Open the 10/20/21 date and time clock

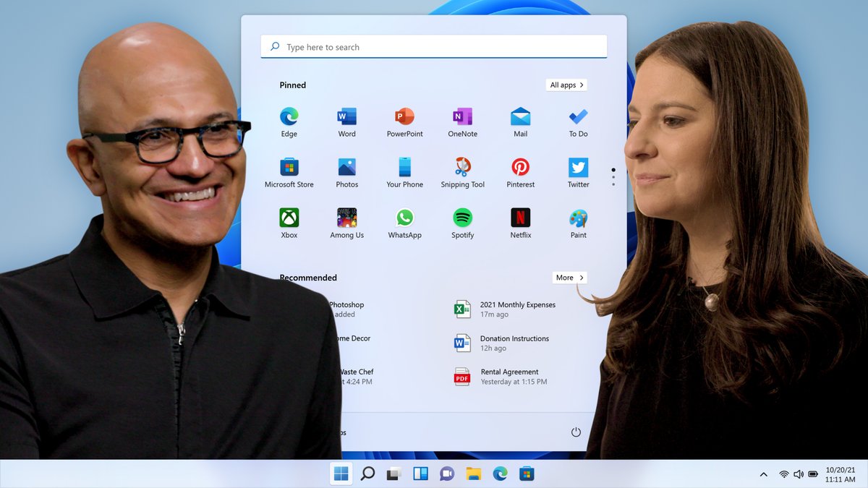coord(840,474)
